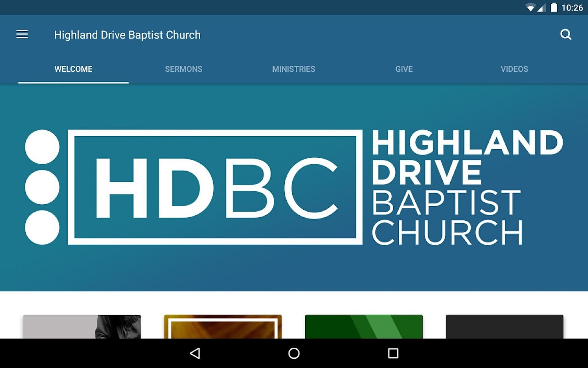The width and height of the screenshot is (588, 368).
Task: Open the gray thumbnail card with dark figure
Action: [x=82, y=327]
